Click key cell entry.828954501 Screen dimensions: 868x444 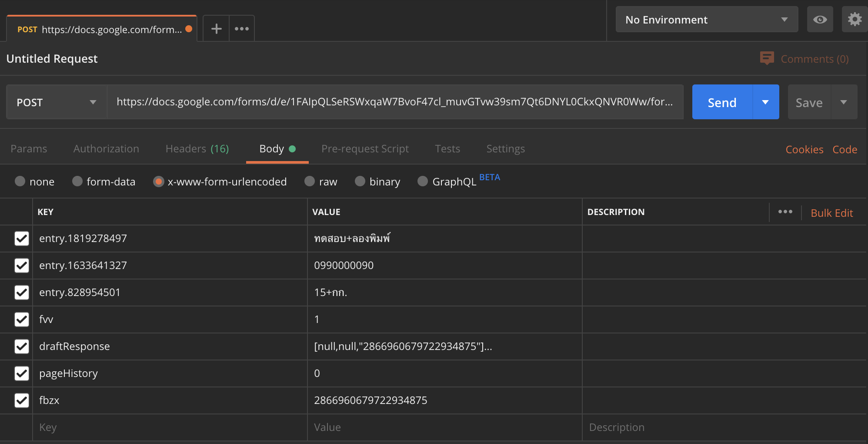(x=170, y=293)
